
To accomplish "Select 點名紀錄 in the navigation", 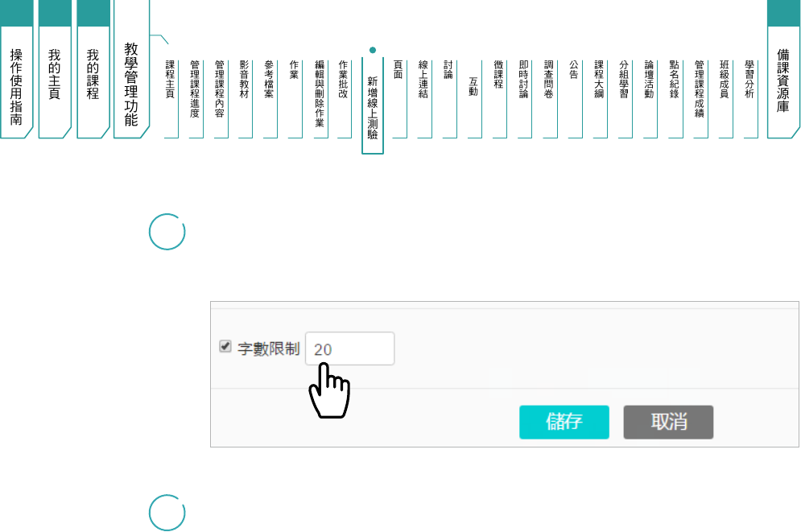I will [x=674, y=79].
